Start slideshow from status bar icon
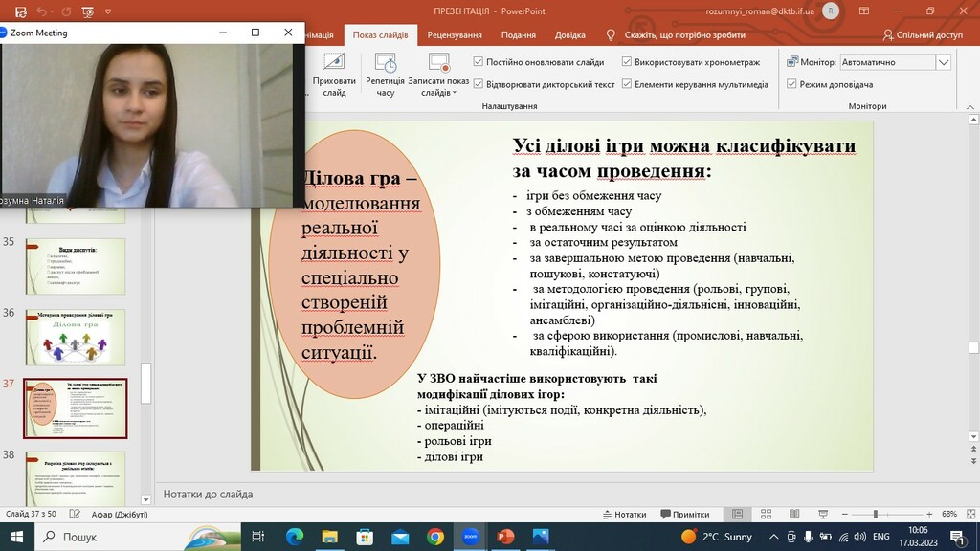The width and height of the screenshot is (980, 551). tap(822, 514)
